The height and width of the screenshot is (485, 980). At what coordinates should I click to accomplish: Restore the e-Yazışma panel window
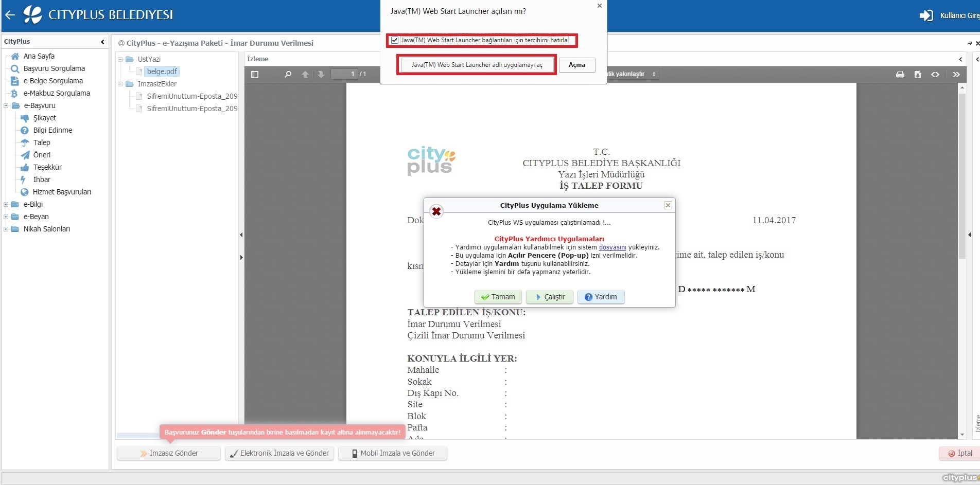click(969, 44)
